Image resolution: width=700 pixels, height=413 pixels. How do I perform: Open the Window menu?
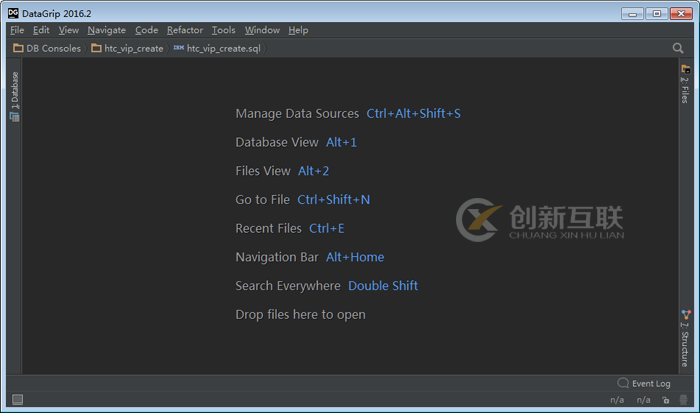click(x=262, y=30)
